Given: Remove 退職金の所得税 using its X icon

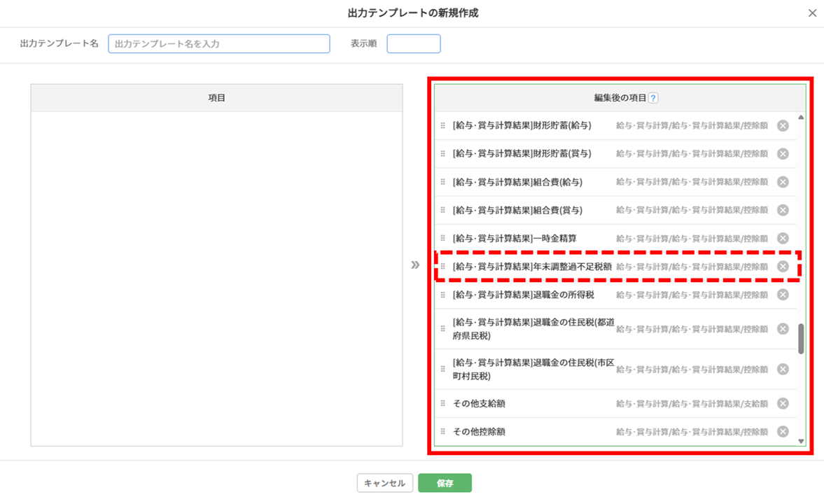Looking at the screenshot, I should (783, 295).
